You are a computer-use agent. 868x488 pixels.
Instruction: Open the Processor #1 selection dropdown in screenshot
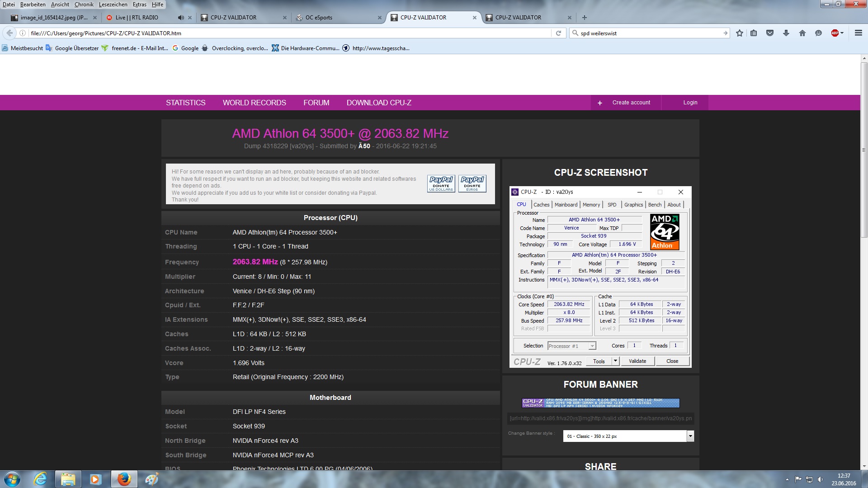571,346
